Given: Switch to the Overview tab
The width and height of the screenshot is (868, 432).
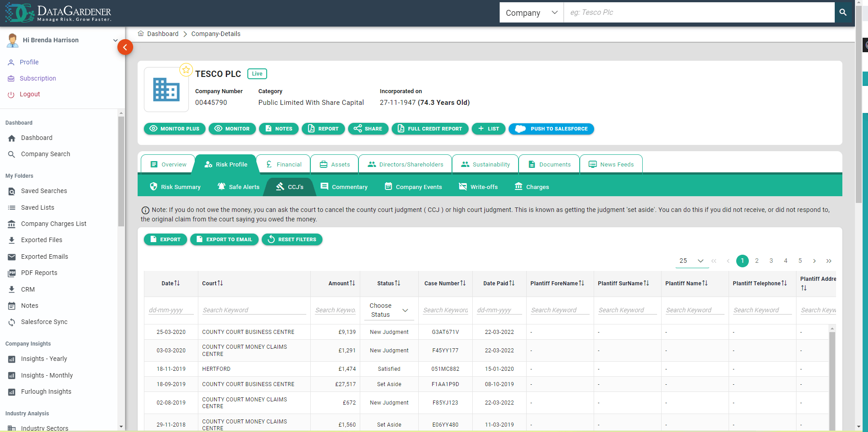Looking at the screenshot, I should [x=168, y=164].
